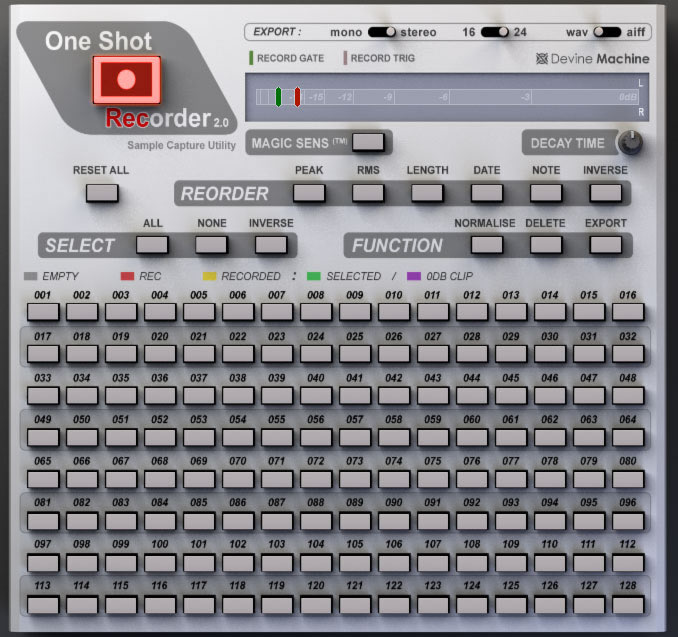Viewport: 678px width, 637px height.
Task: Click the Select None button
Action: (211, 245)
